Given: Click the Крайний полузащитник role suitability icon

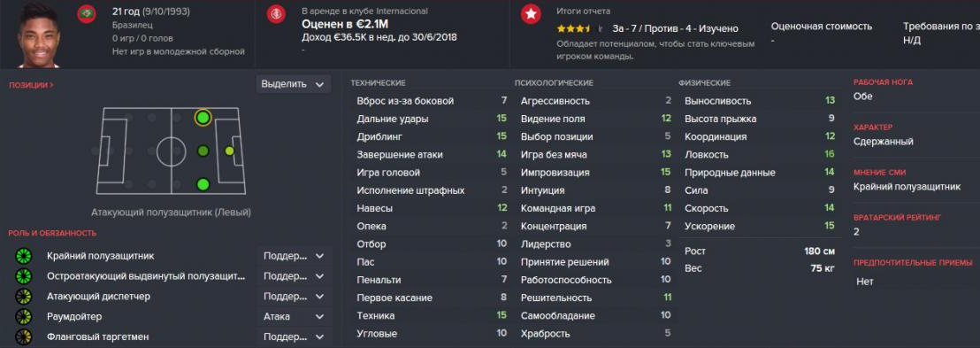Looking at the screenshot, I should 24,255.
